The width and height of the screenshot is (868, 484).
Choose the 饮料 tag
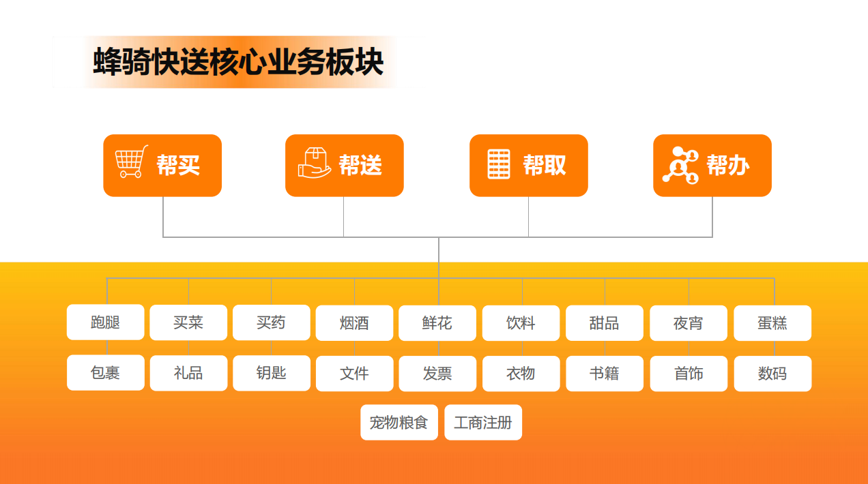[521, 323]
